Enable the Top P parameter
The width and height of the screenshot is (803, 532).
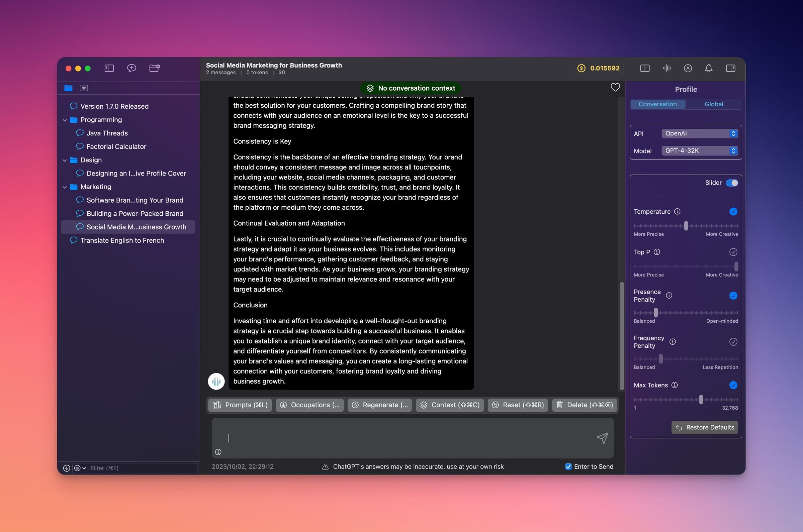pyautogui.click(x=733, y=252)
